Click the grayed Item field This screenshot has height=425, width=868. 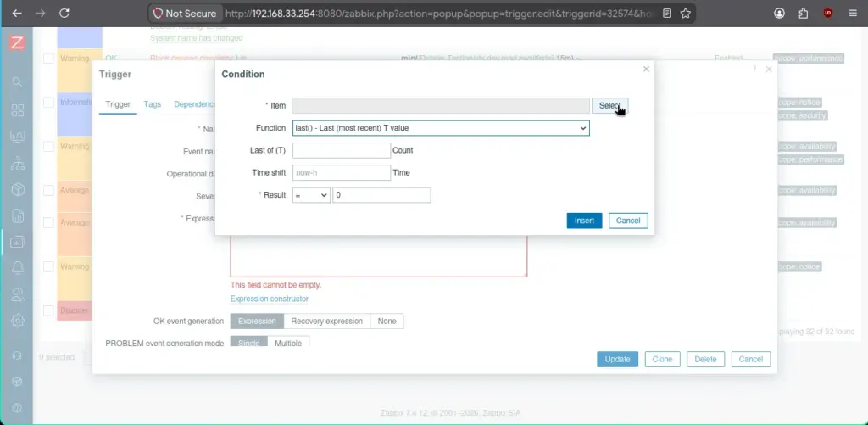441,105
